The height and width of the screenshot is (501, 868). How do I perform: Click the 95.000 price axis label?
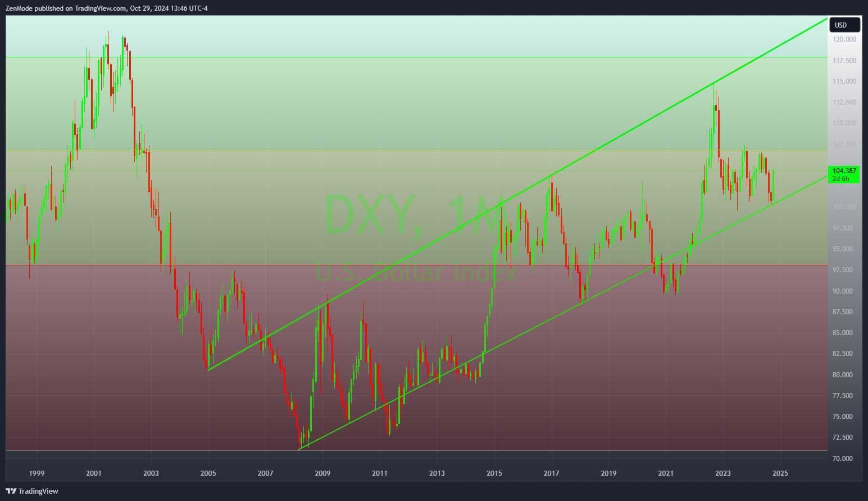click(x=843, y=249)
